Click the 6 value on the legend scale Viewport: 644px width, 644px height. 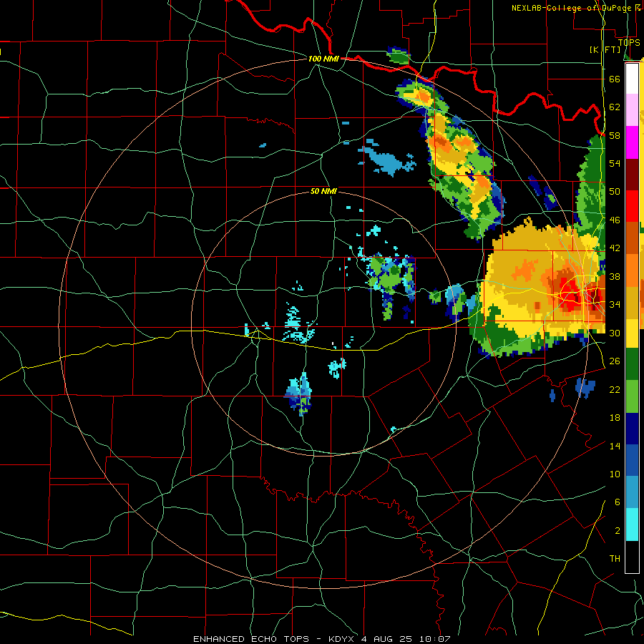pos(618,502)
